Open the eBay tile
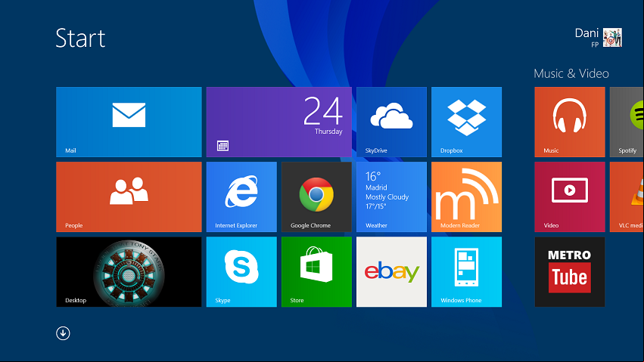Viewport: 644px width, 362px height. pyautogui.click(x=391, y=272)
